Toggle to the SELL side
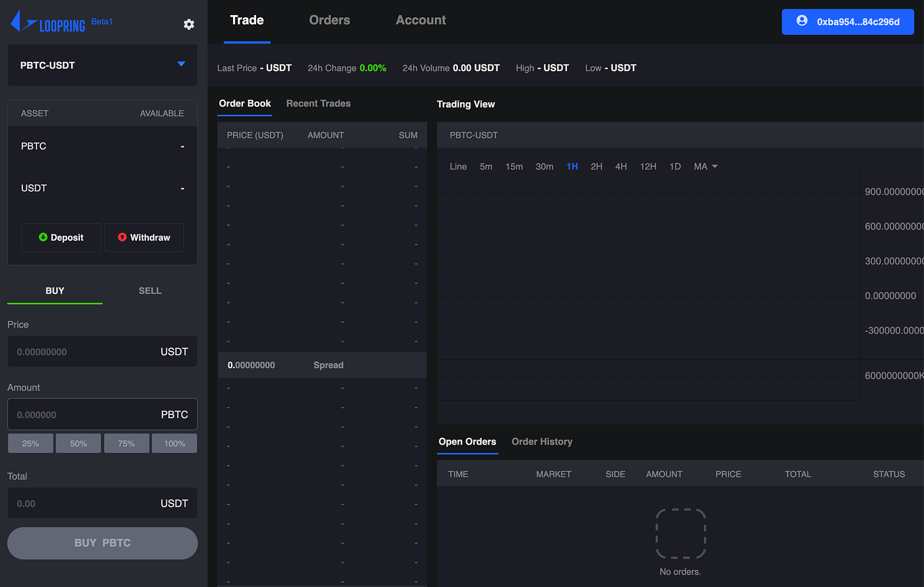 [150, 290]
